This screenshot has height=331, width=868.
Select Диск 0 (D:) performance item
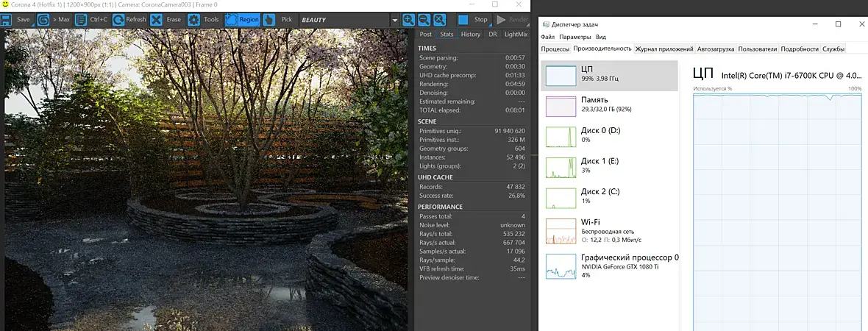(x=609, y=135)
